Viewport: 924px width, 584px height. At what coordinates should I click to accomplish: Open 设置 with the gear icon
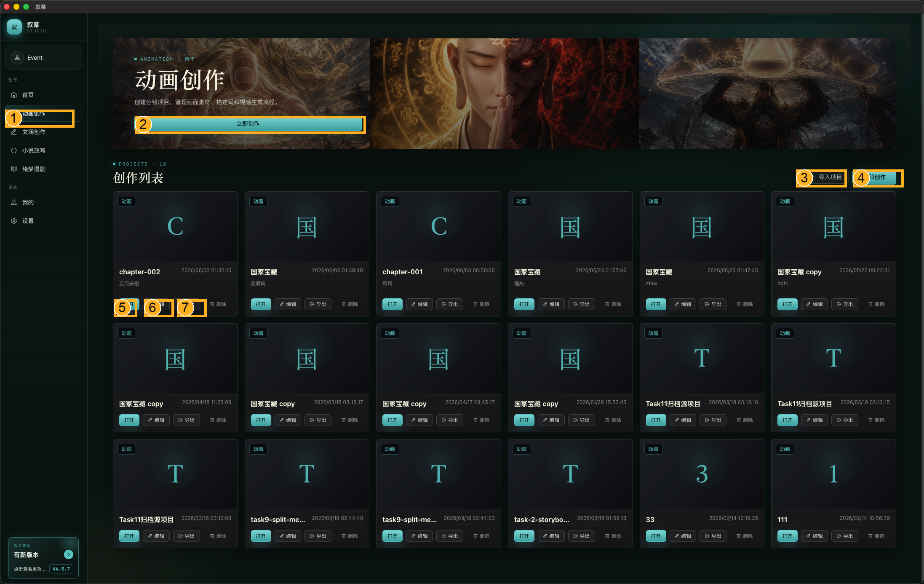(43, 221)
